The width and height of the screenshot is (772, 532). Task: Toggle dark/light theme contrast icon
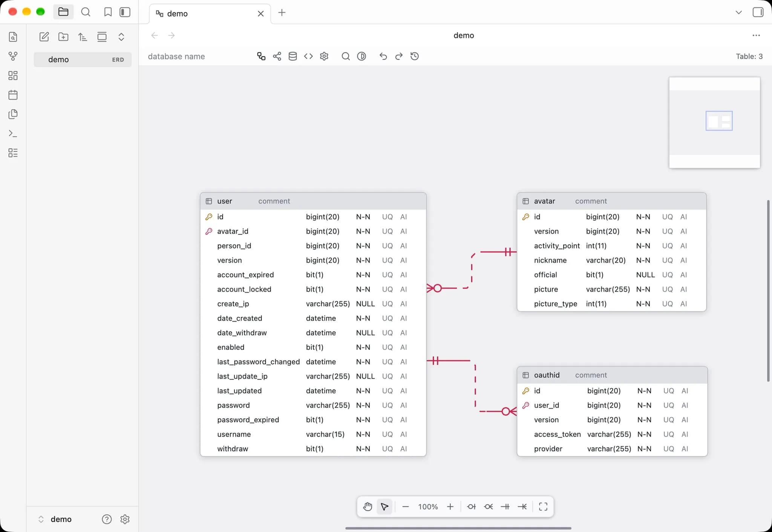tap(361, 56)
